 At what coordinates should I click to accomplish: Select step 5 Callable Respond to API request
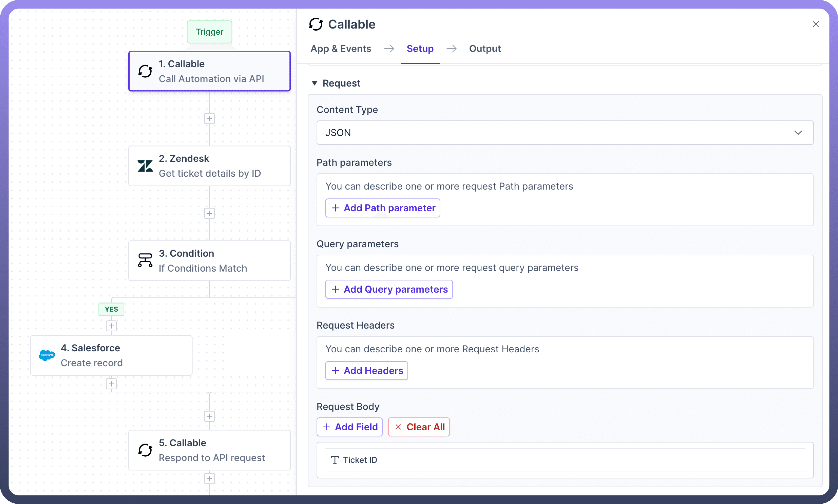(209, 450)
